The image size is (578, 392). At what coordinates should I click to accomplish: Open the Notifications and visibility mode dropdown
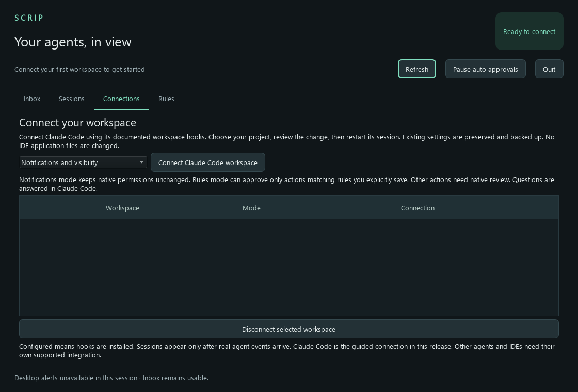click(x=83, y=162)
